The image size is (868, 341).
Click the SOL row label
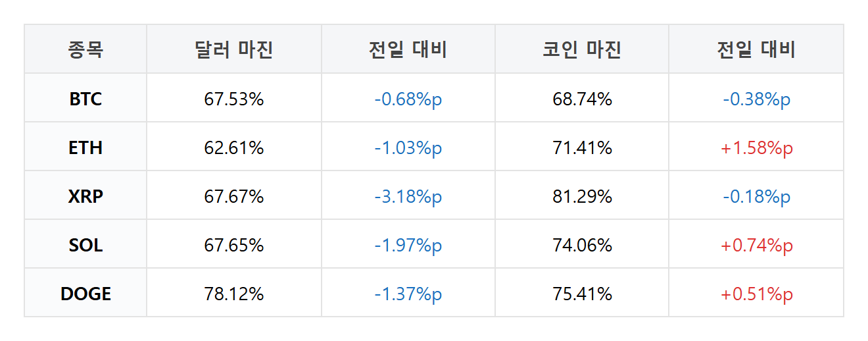pos(85,245)
